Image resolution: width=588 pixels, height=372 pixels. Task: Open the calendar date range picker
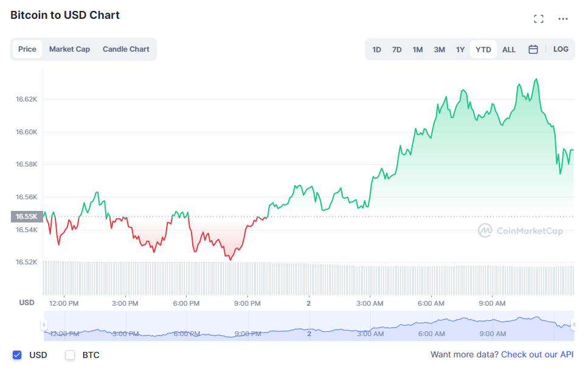[x=533, y=49]
